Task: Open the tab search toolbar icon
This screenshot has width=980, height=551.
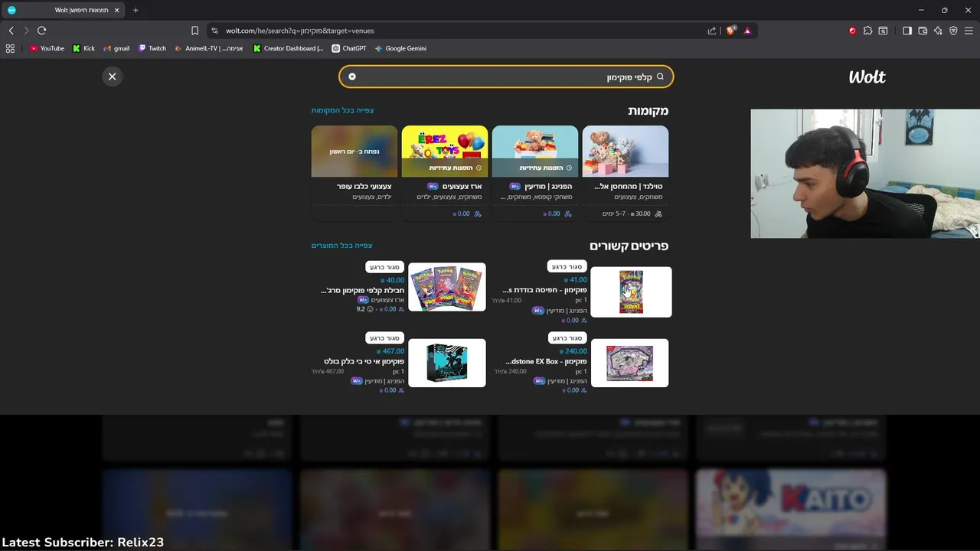Action: click(883, 31)
